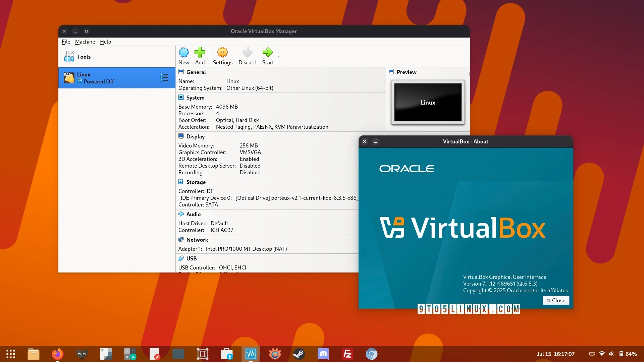Click the New machine toolbar icon
Viewport: 644px width, 362px height.
[x=184, y=53]
